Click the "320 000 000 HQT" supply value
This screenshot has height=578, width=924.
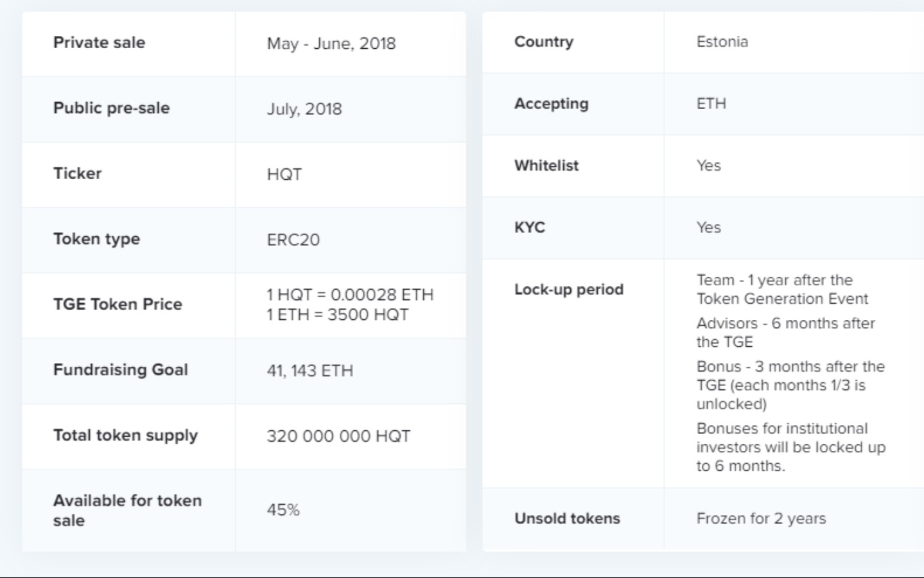click(338, 436)
